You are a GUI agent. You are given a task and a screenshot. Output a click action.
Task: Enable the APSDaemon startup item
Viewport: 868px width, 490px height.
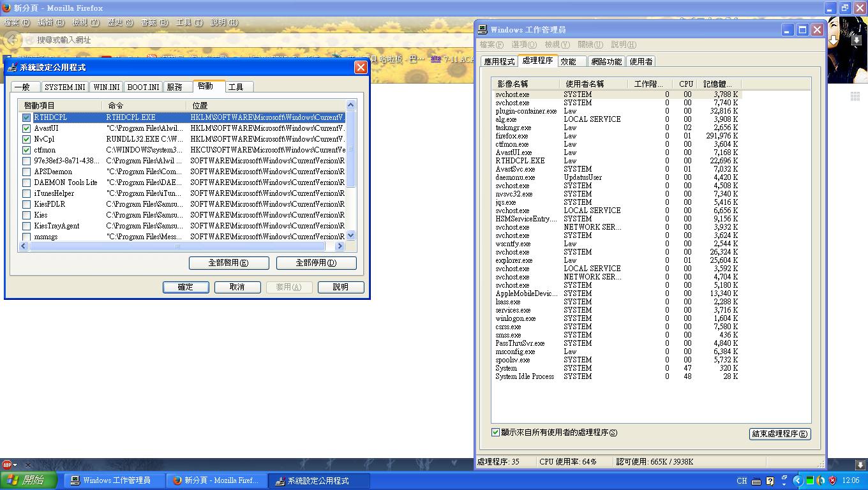[26, 172]
